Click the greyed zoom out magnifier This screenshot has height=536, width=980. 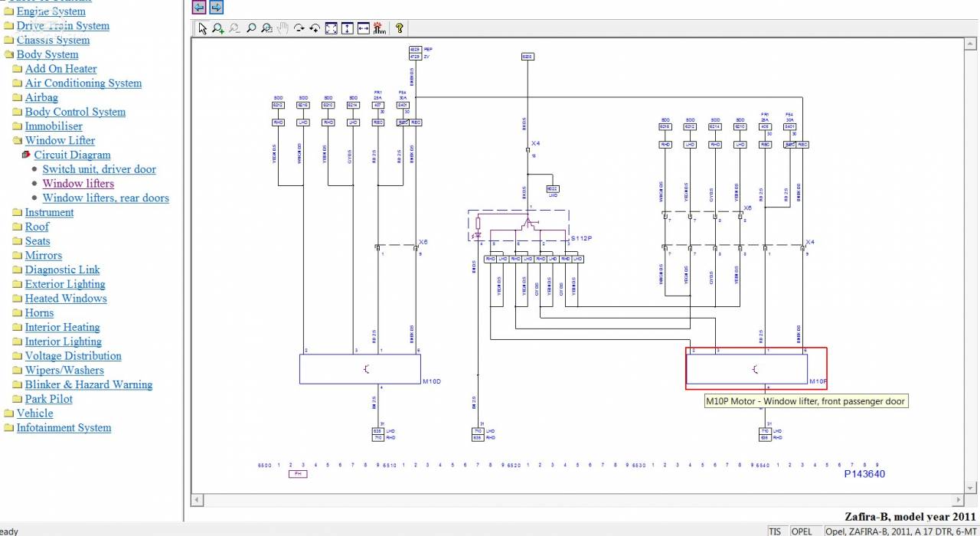pos(234,28)
